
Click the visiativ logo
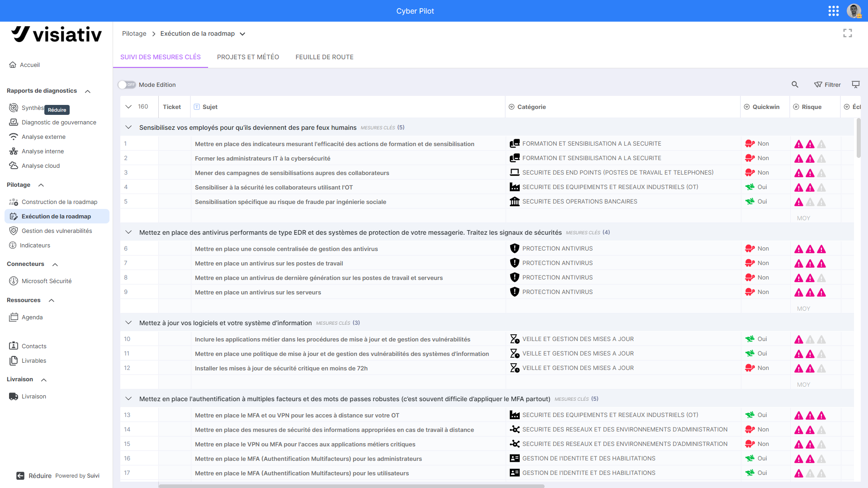(57, 34)
